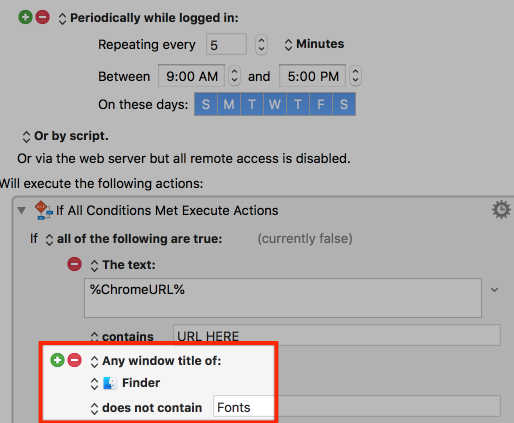Viewport: 514px width, 423px height.
Task: Add a condition after Any window title
Action: (57, 360)
